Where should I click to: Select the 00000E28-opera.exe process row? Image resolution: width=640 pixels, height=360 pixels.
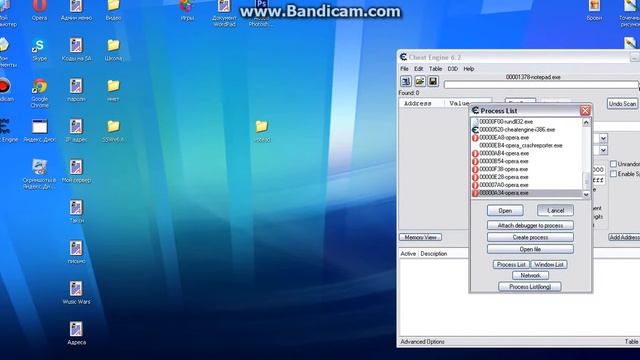527,177
